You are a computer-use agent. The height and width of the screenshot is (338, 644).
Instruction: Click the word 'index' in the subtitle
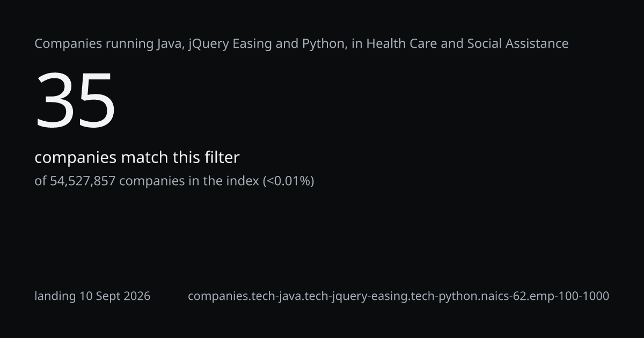pos(243,181)
